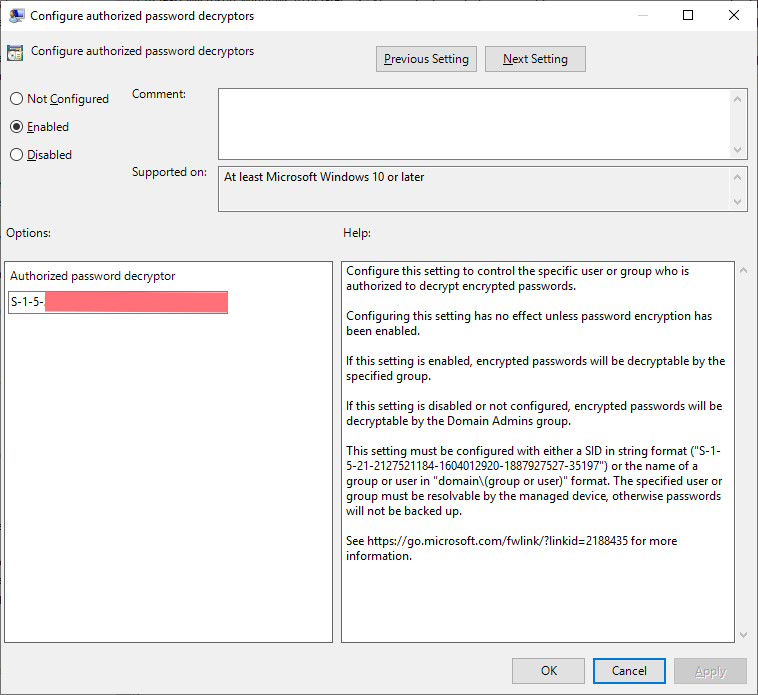Set the policy to Disabled
Viewport: 758px width, 695px height.
click(16, 155)
